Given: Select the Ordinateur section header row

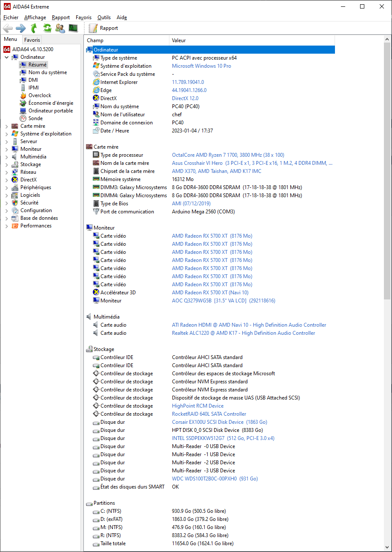Looking at the screenshot, I should (210, 50).
